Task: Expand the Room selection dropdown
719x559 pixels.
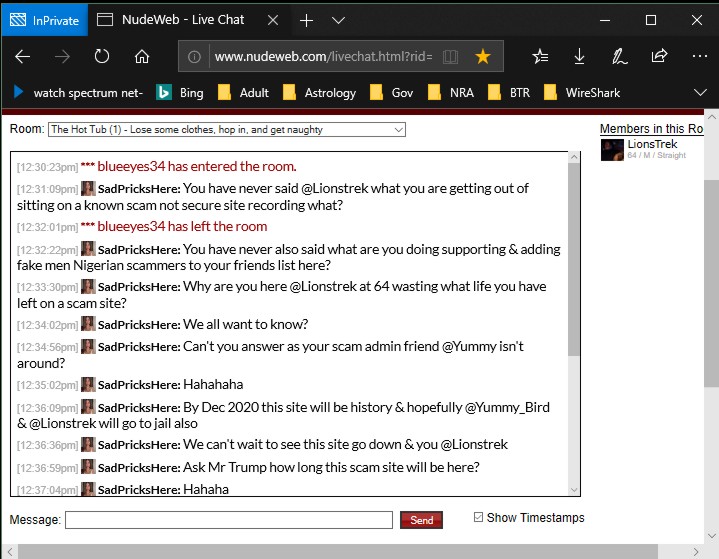Action: pos(227,129)
